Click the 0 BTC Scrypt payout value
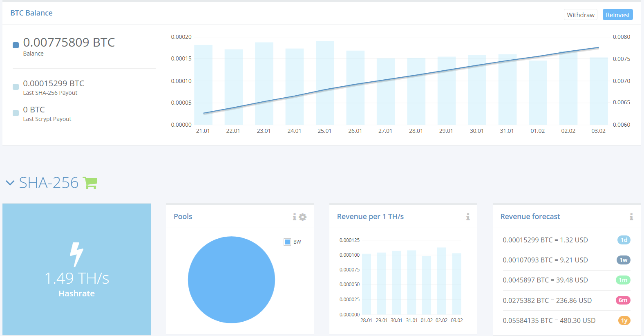 pyautogui.click(x=34, y=110)
